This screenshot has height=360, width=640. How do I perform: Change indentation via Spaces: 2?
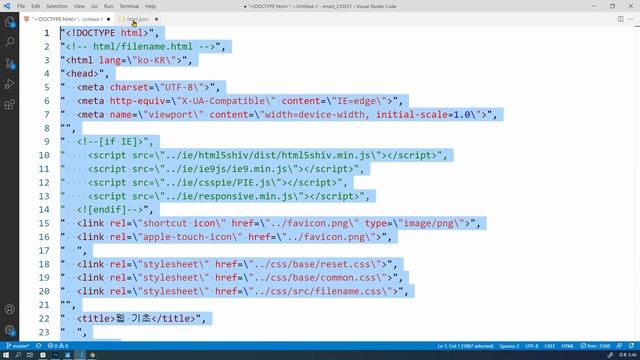[x=509, y=346]
